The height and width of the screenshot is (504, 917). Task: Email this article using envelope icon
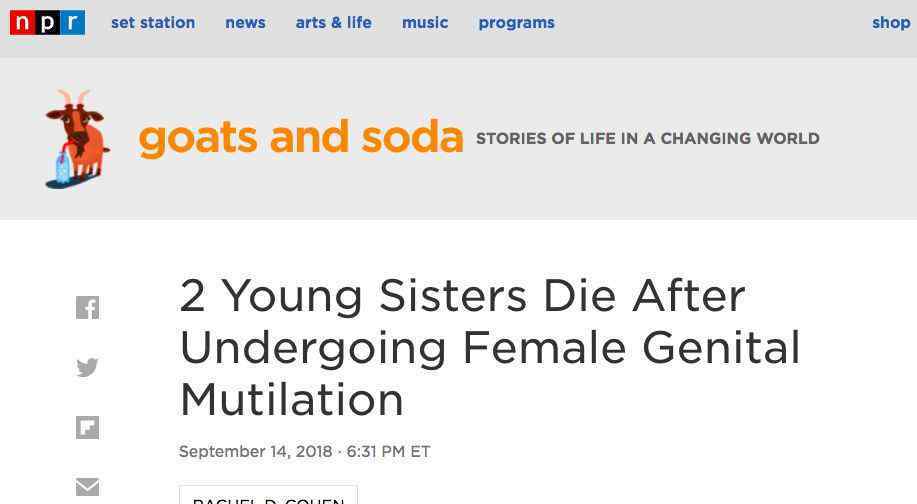click(x=88, y=486)
